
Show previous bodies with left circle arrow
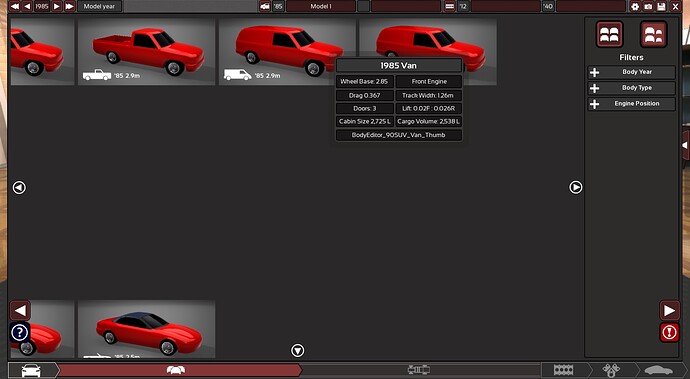19,188
